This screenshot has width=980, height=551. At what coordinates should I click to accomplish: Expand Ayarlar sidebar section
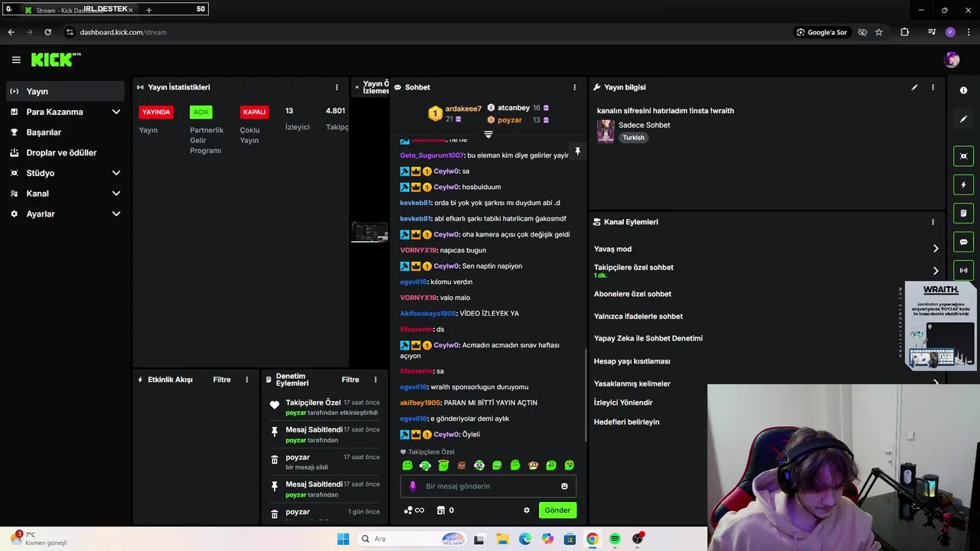65,214
